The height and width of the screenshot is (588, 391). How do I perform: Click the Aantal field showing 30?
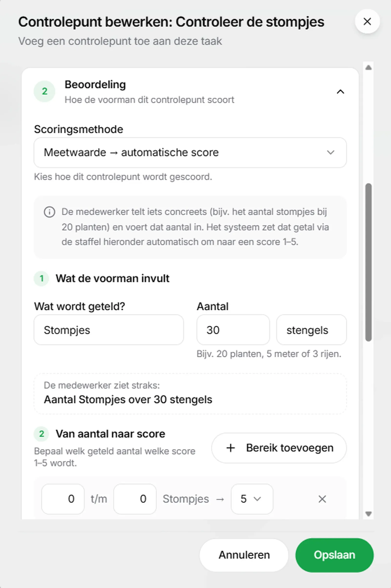click(x=233, y=330)
